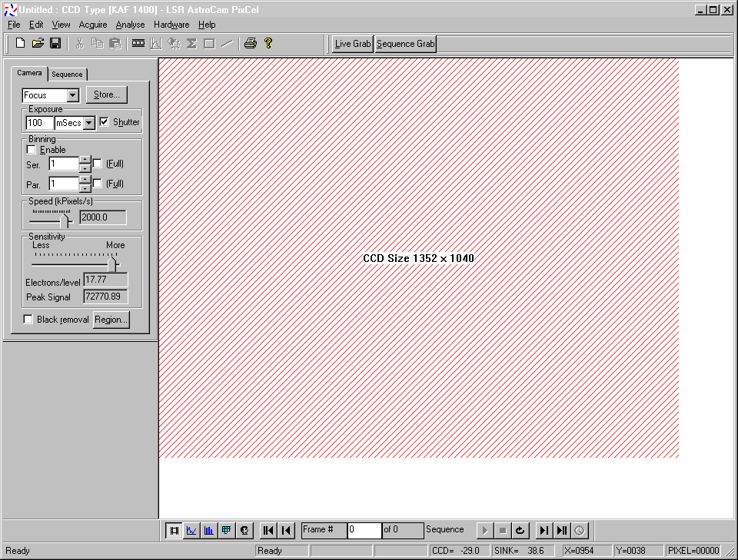Open the Focus mode dropdown
Screen dimensions: 738x560
[73, 95]
